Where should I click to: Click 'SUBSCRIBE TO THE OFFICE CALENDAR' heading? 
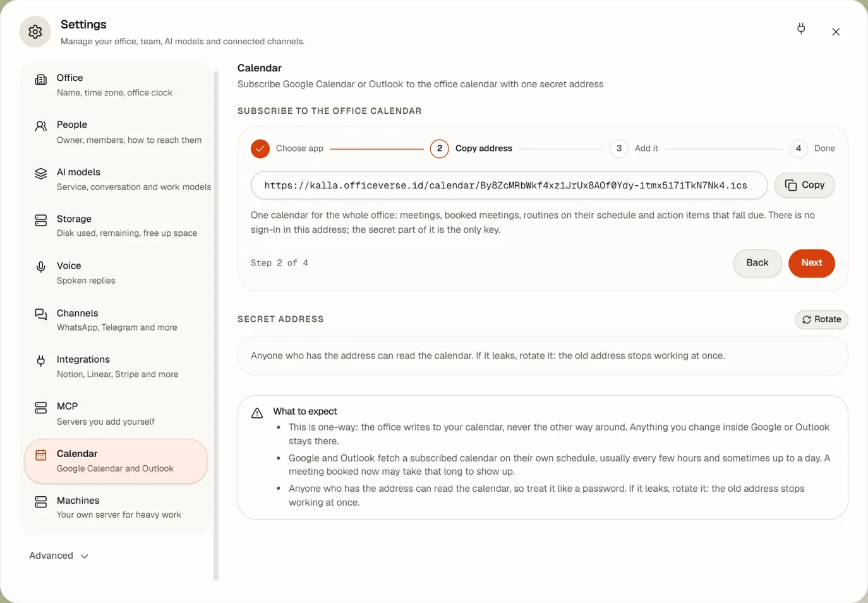point(329,111)
